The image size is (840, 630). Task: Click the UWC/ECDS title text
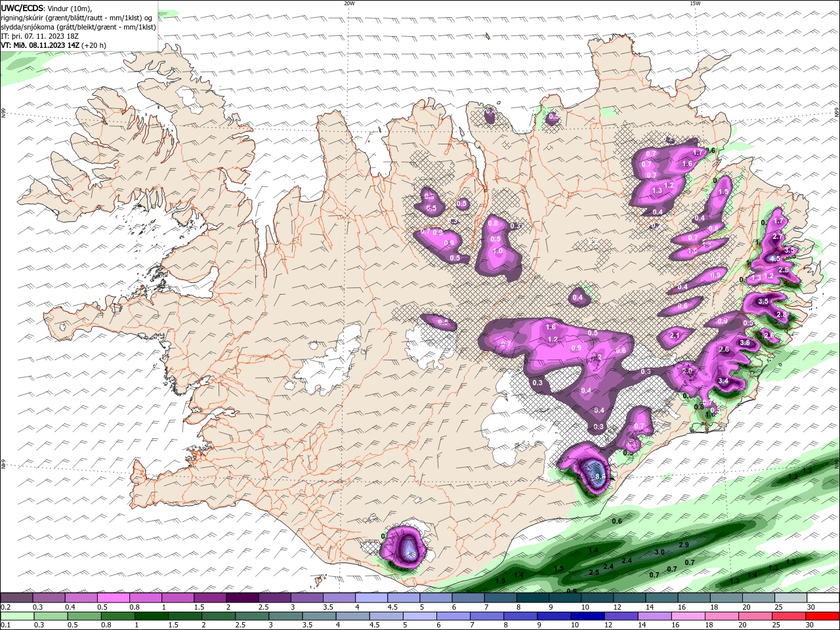tap(22, 8)
